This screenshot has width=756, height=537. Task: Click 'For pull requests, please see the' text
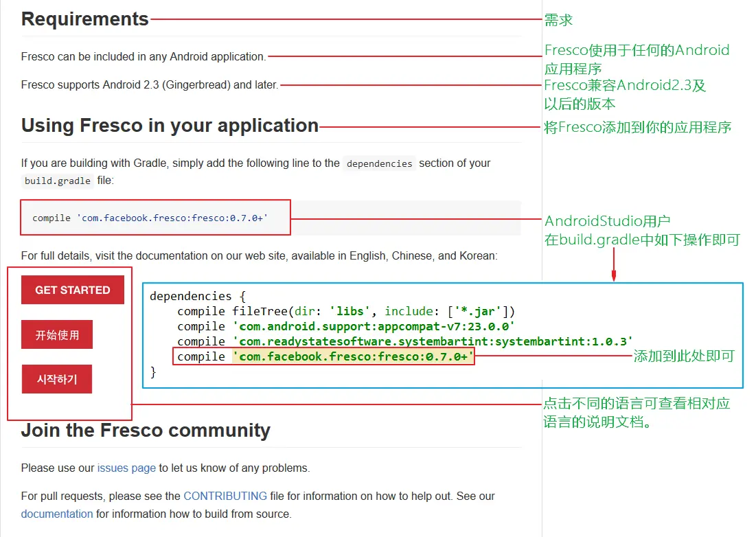101,496
